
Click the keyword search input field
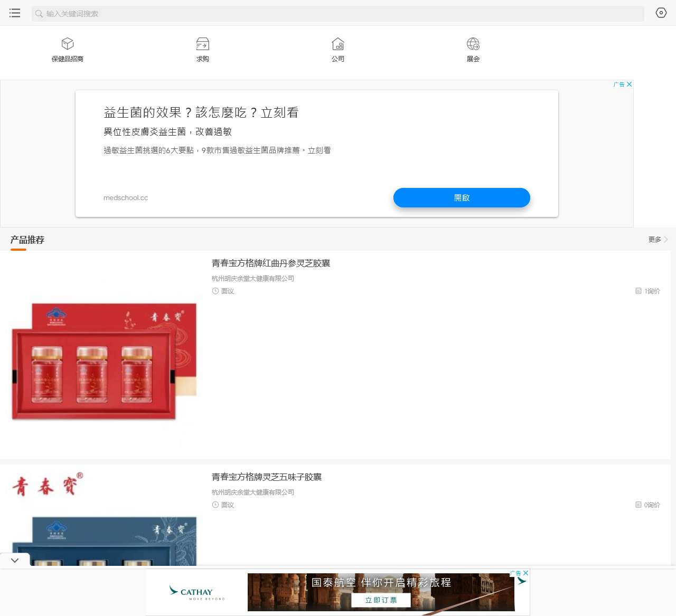tap(338, 14)
